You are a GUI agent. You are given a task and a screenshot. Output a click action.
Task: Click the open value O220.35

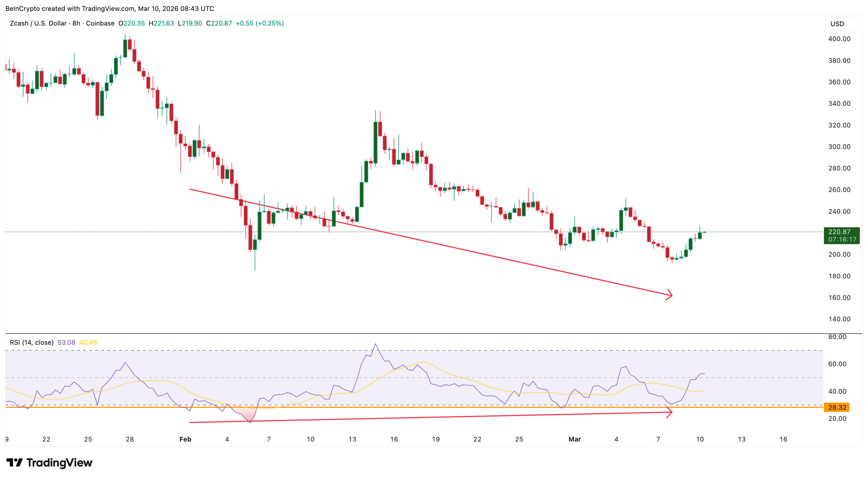pyautogui.click(x=132, y=24)
